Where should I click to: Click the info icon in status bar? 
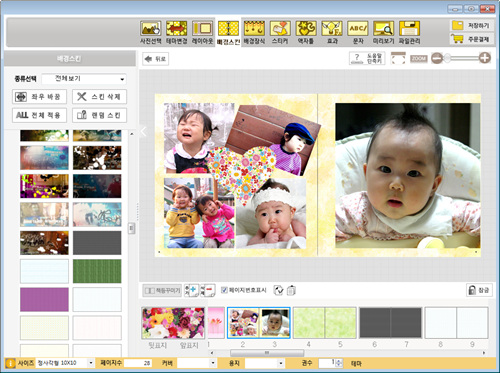[x=10, y=363]
